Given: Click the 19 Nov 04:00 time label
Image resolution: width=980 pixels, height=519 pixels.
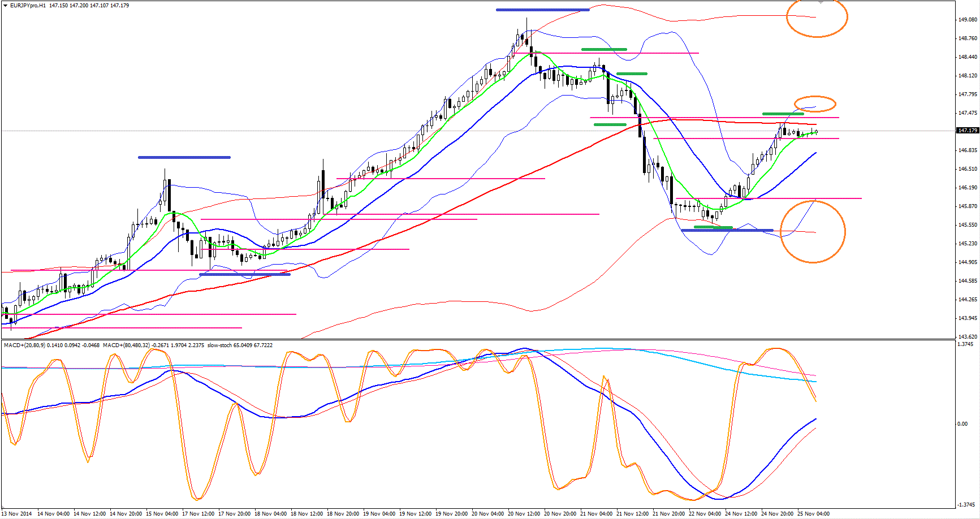Looking at the screenshot, I should click(379, 514).
